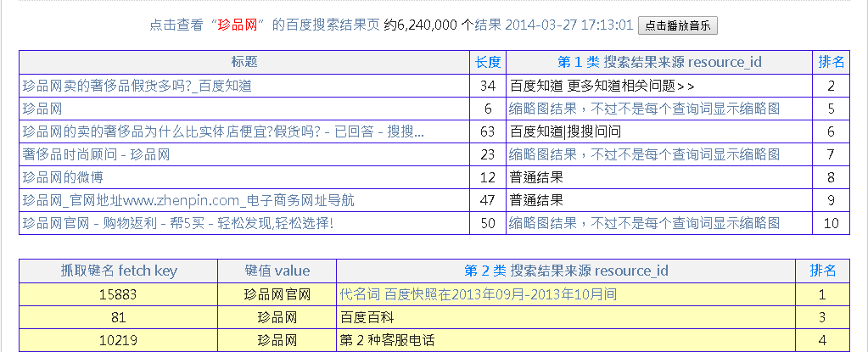The width and height of the screenshot is (868, 352).
Task: Open the 代名词 百度快照在2013年09月-2013年10月间 link
Action: pyautogui.click(x=479, y=294)
